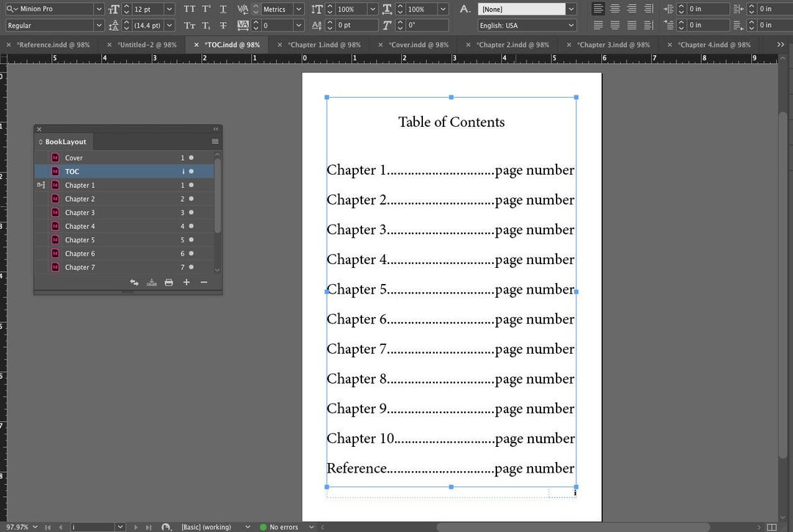793x532 pixels.
Task: Switch to Chapter 3.indd document tab
Action: click(x=613, y=45)
